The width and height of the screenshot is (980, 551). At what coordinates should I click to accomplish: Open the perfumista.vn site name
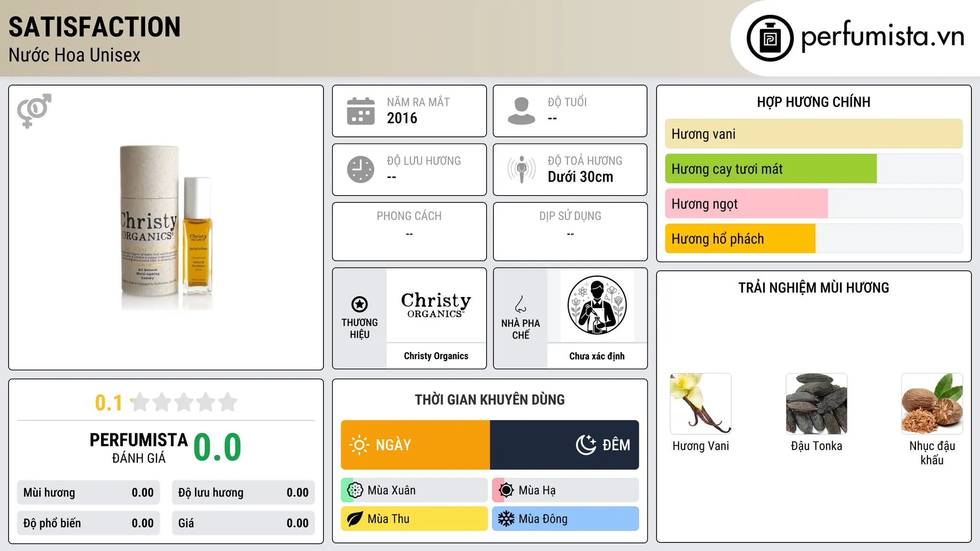tap(883, 36)
